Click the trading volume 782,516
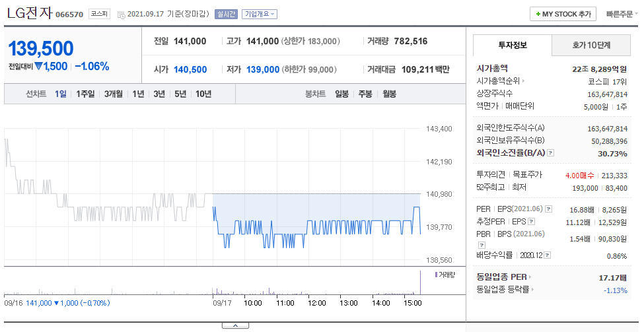 tap(411, 41)
